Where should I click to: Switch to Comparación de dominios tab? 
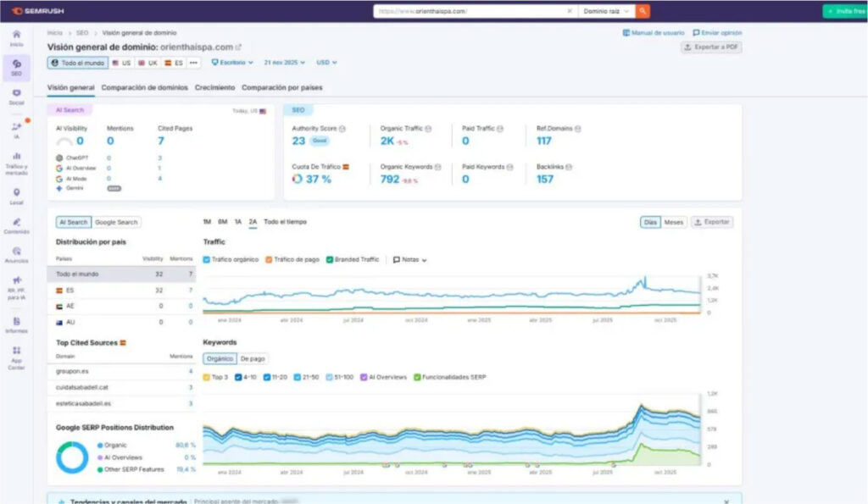click(144, 87)
